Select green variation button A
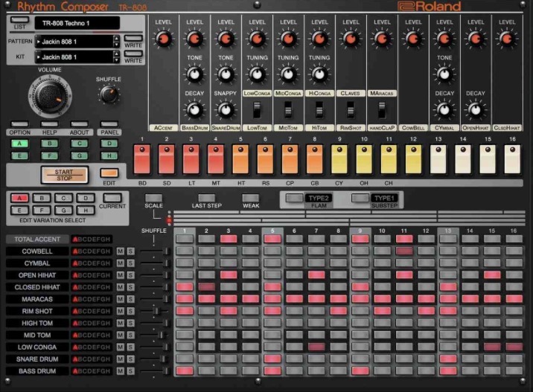533x392 pixels. click(19, 144)
